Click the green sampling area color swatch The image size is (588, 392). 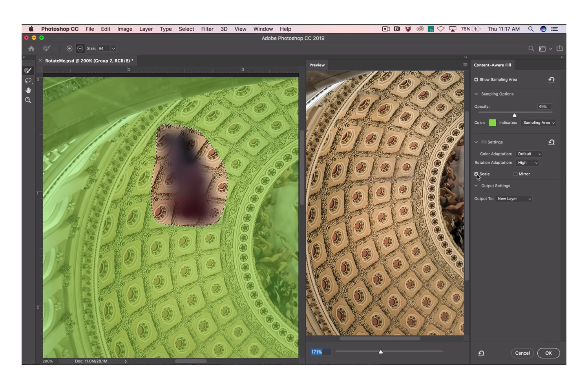pos(492,123)
